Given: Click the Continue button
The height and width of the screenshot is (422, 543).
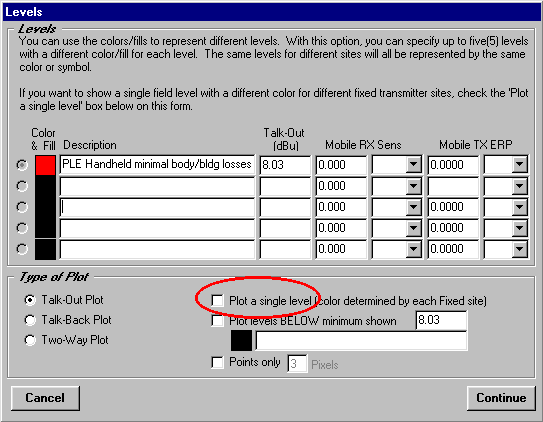Looking at the screenshot, I should click(x=501, y=398).
